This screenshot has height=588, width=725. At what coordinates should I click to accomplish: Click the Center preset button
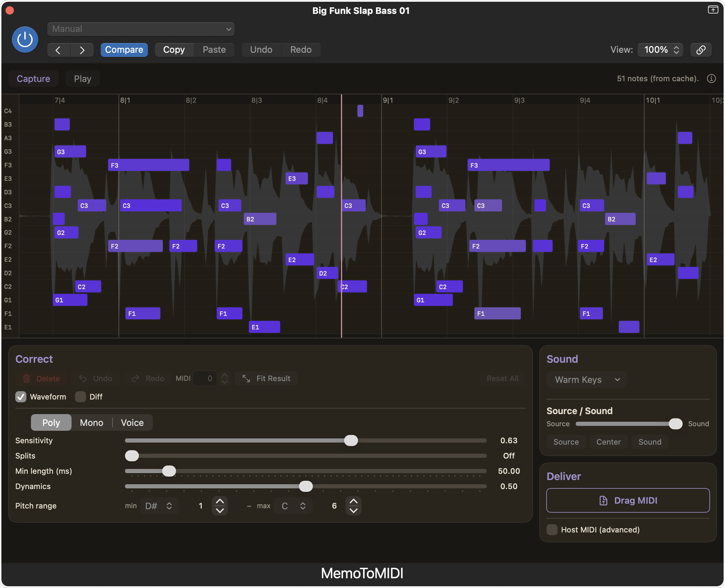pos(608,442)
